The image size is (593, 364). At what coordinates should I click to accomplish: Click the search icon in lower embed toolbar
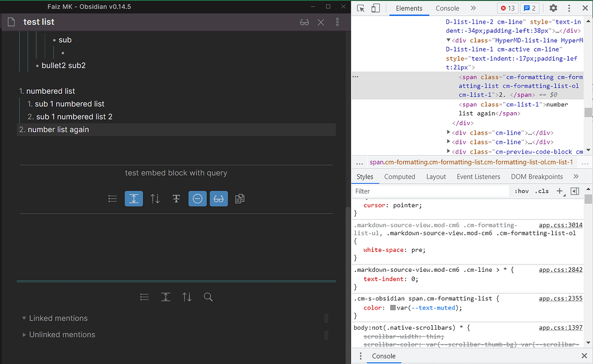[x=208, y=296]
